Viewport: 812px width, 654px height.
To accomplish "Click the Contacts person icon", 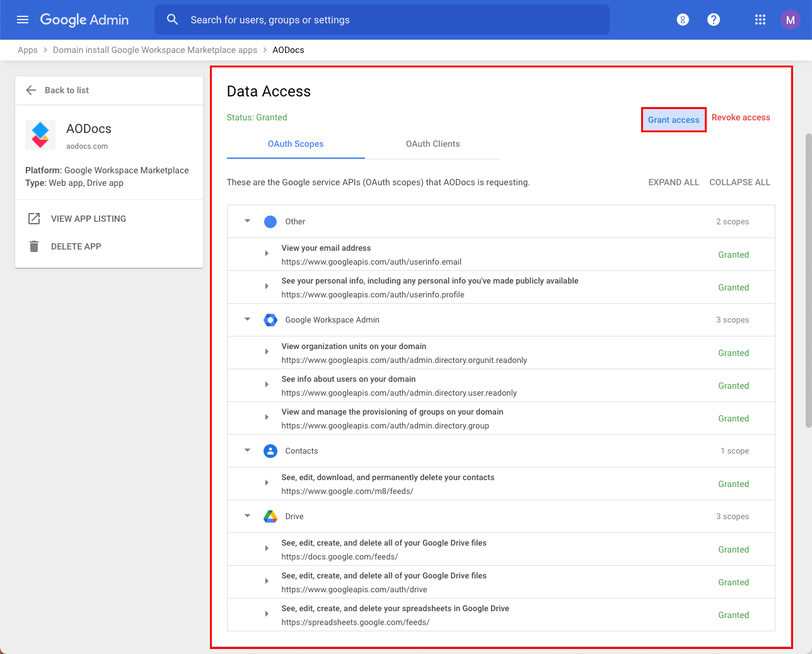I will pos(270,451).
